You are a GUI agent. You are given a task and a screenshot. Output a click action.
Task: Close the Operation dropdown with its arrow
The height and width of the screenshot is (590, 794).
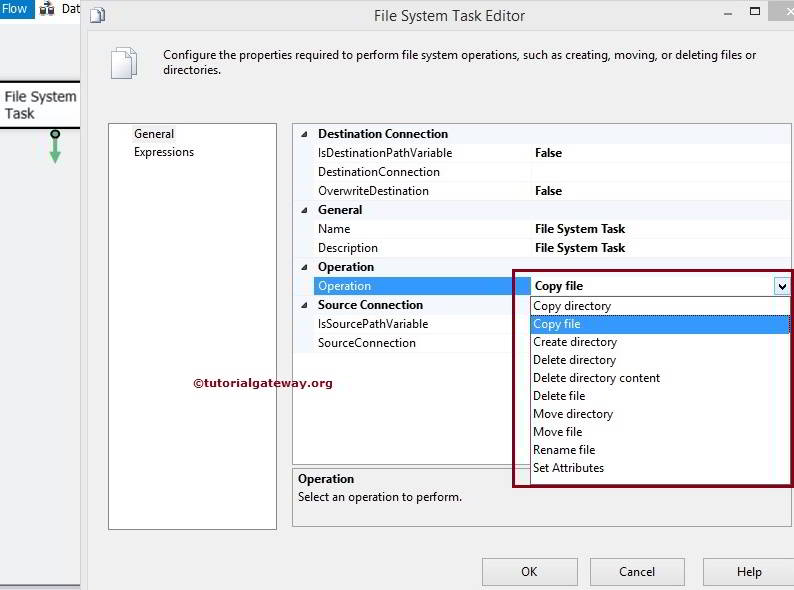pos(781,286)
